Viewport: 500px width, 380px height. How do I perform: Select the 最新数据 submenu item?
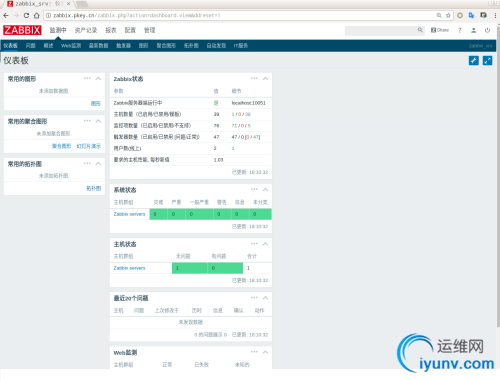coord(99,46)
